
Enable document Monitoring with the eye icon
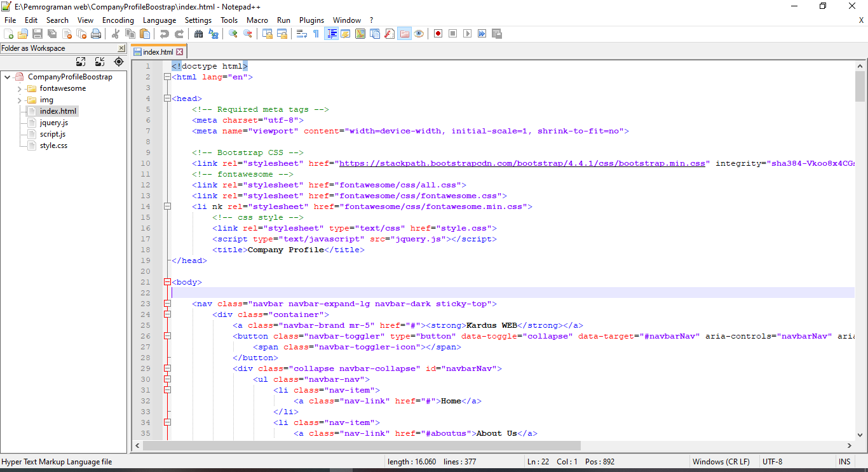point(417,33)
